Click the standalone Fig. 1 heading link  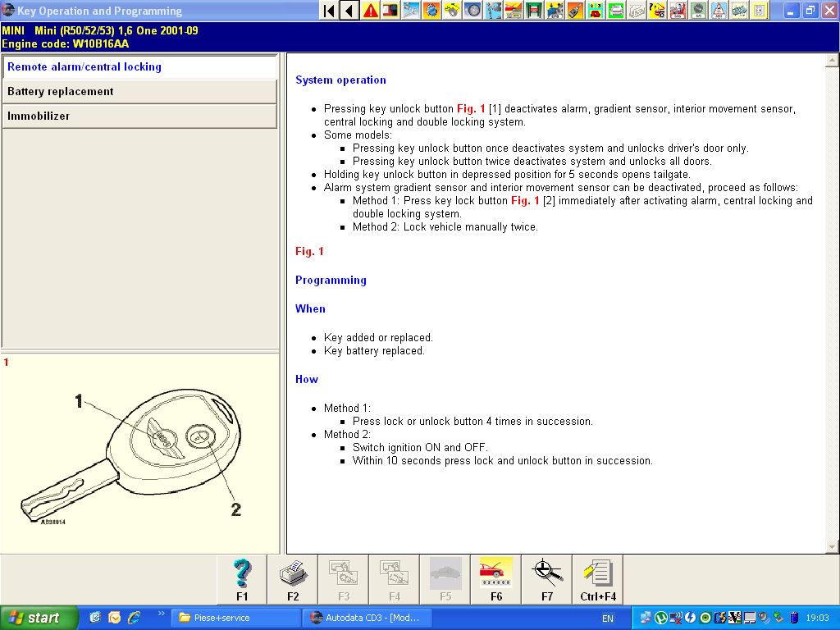point(309,252)
